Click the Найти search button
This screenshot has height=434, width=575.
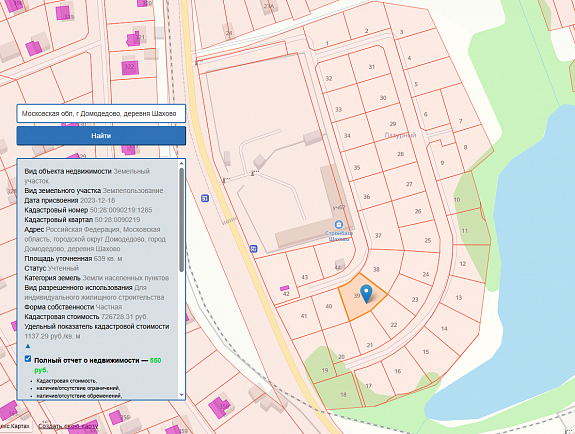pyautogui.click(x=101, y=136)
